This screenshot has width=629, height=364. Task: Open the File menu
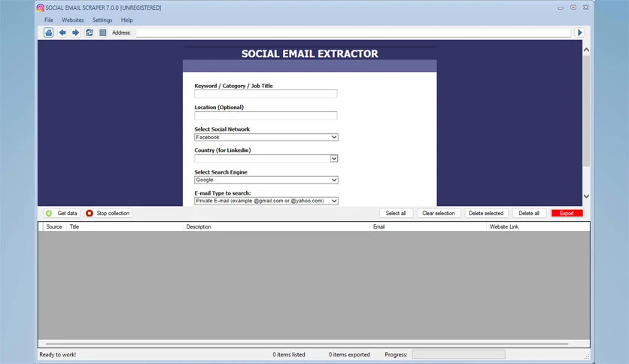point(49,20)
